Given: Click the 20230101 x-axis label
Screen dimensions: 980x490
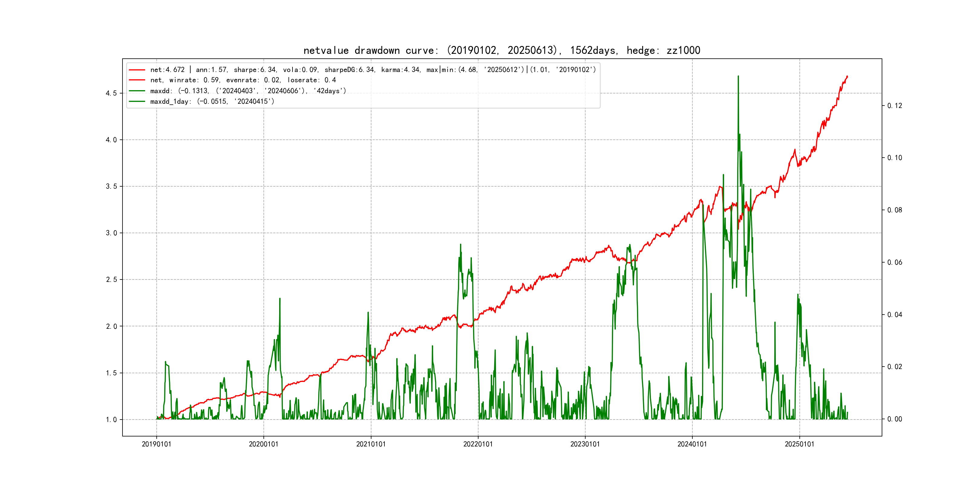Looking at the screenshot, I should [x=585, y=444].
